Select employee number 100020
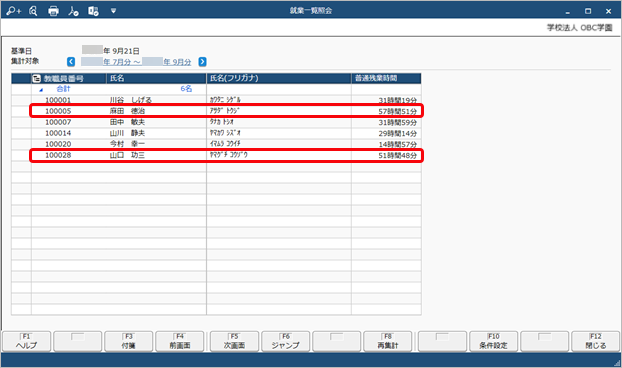This screenshot has height=368, width=622. click(58, 144)
